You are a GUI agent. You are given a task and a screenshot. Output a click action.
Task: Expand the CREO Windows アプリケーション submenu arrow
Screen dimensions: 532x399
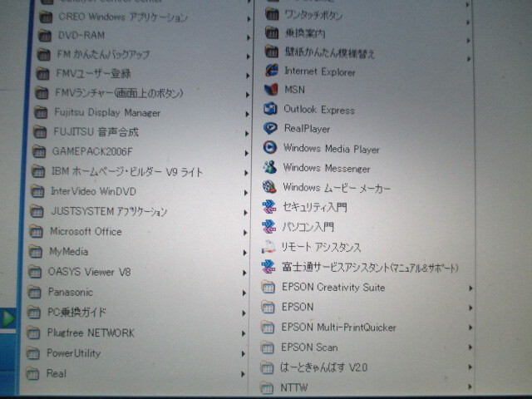point(249,19)
